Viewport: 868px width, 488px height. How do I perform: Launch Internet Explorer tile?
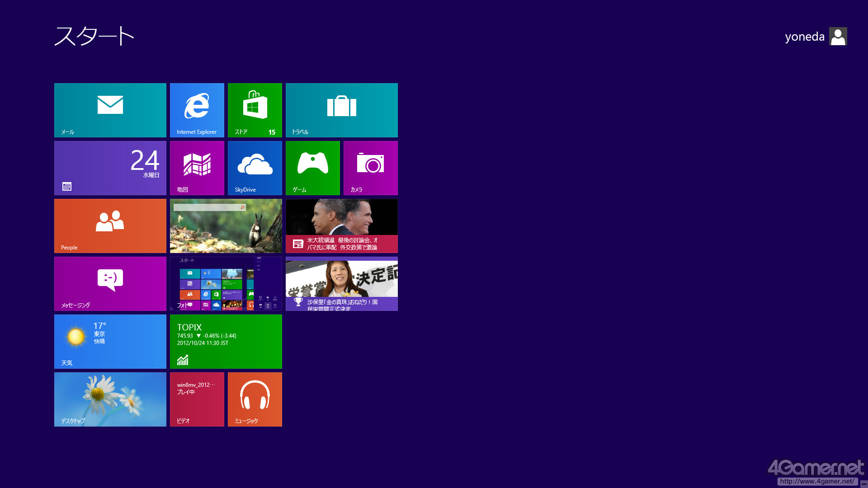tap(197, 110)
